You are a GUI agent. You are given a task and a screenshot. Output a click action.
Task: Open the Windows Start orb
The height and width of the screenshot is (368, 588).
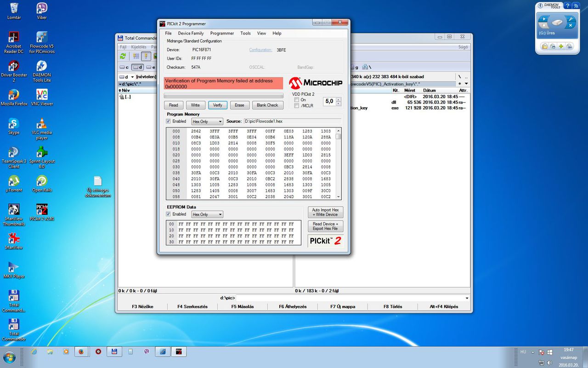pos(9,357)
